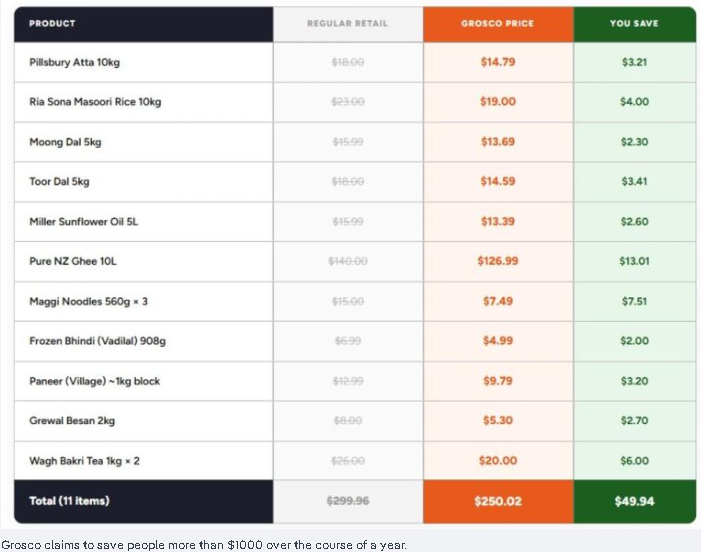Click the PRODUCT column header
This screenshot has height=552, width=701.
point(52,23)
